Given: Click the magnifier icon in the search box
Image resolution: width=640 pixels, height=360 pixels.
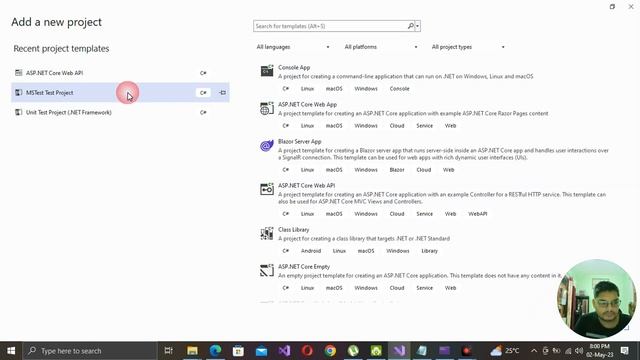Looking at the screenshot, I should pos(411,26).
